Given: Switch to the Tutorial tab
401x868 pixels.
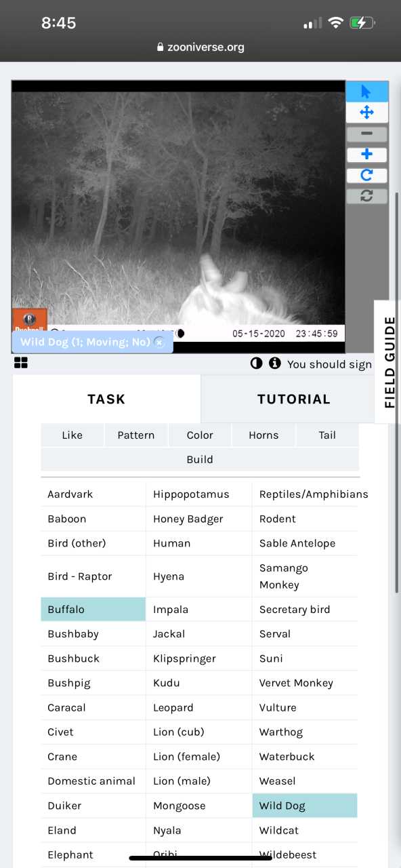Looking at the screenshot, I should tap(294, 399).
